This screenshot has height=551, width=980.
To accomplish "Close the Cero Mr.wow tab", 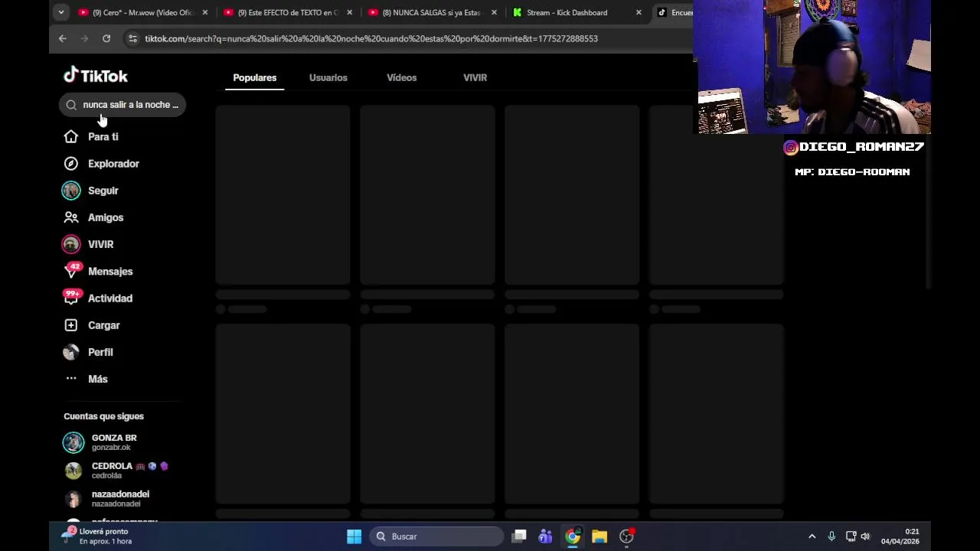I will [204, 12].
